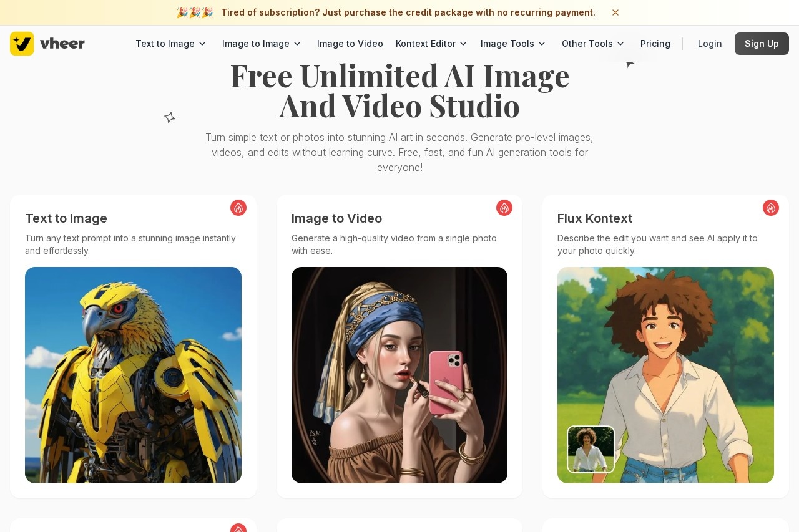Click the party popper emojis in banner
This screenshot has width=799, height=532.
point(194,12)
